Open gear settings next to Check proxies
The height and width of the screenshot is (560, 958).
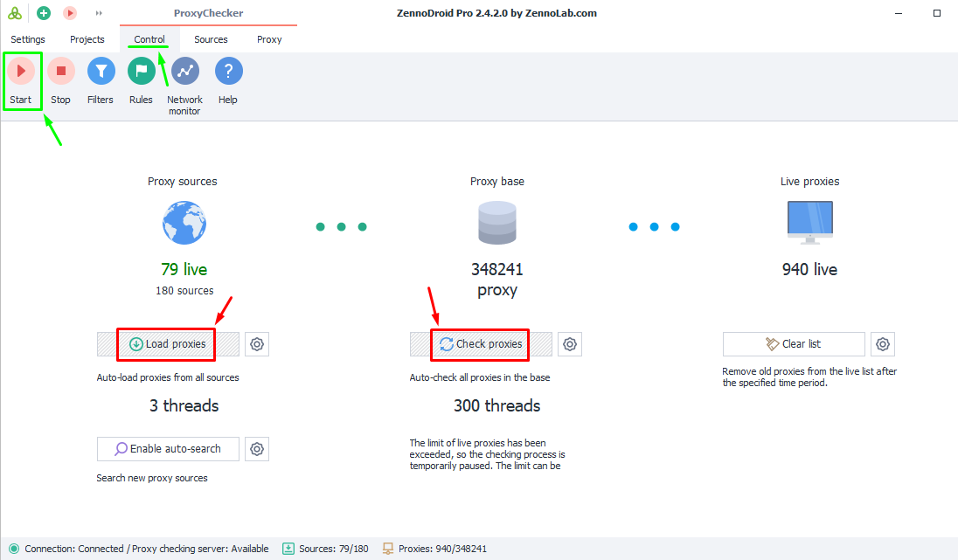click(570, 344)
